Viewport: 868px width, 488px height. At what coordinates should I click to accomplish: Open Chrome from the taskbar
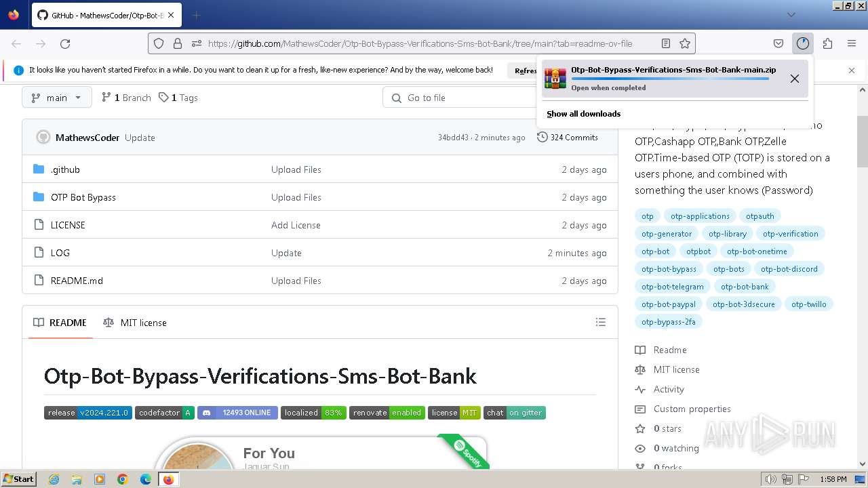(x=123, y=479)
